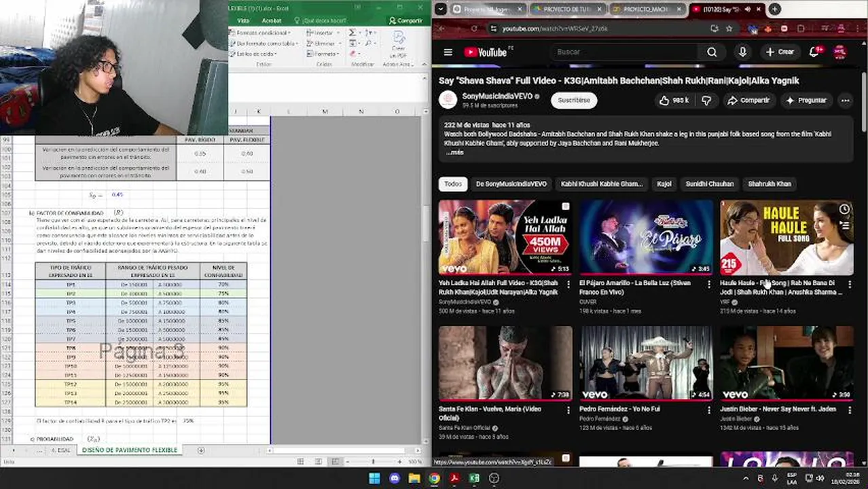The width and height of the screenshot is (868, 489).
Task: Expand the video description with ...más
Action: pos(455,153)
